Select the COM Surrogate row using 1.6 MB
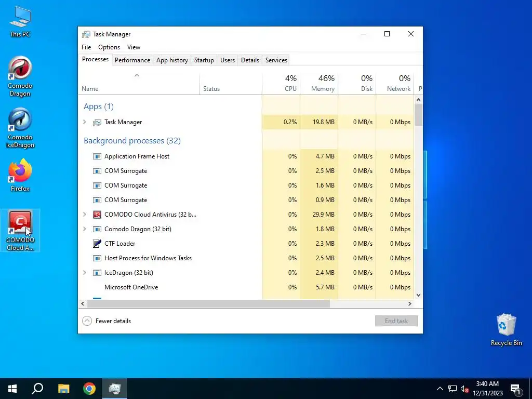This screenshot has height=399, width=532. (246, 185)
